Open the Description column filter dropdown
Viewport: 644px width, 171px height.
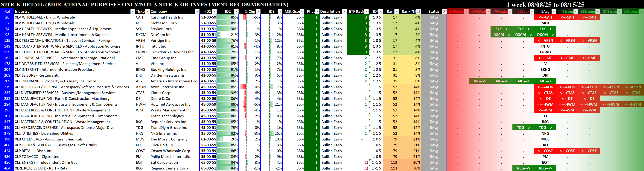click(344, 11)
